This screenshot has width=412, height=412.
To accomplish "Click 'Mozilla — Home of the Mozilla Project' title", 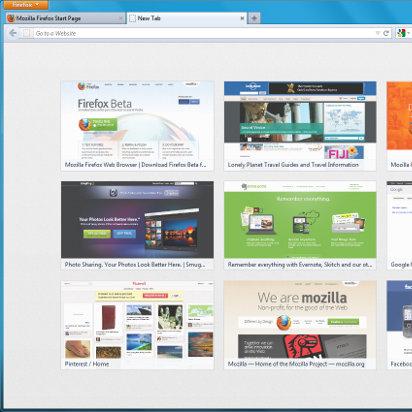I will click(296, 364).
